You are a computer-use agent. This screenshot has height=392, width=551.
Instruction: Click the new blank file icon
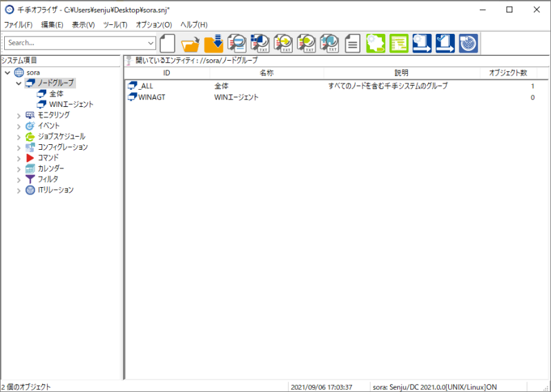click(x=167, y=43)
